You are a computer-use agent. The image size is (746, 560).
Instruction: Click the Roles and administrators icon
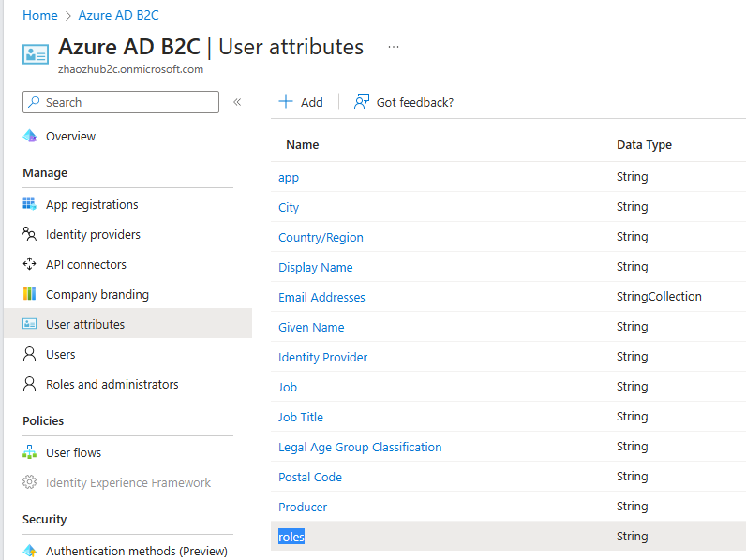29,384
